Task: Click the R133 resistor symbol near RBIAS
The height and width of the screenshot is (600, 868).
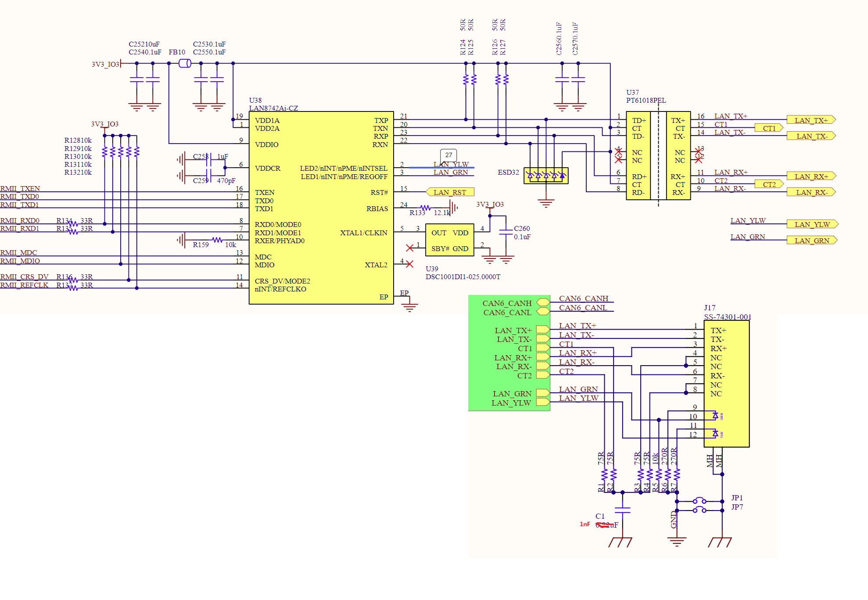Action: 425,208
